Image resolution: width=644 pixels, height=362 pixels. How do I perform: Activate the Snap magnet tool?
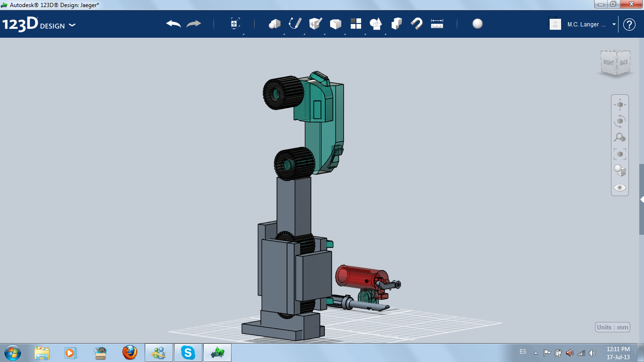pyautogui.click(x=417, y=24)
